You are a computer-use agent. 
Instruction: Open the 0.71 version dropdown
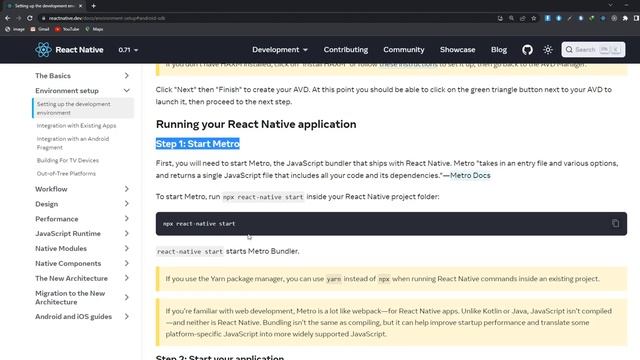click(x=128, y=50)
